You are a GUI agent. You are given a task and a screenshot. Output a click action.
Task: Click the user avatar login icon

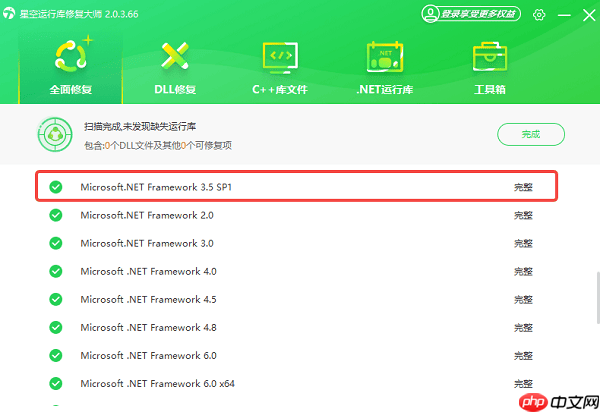click(x=430, y=14)
